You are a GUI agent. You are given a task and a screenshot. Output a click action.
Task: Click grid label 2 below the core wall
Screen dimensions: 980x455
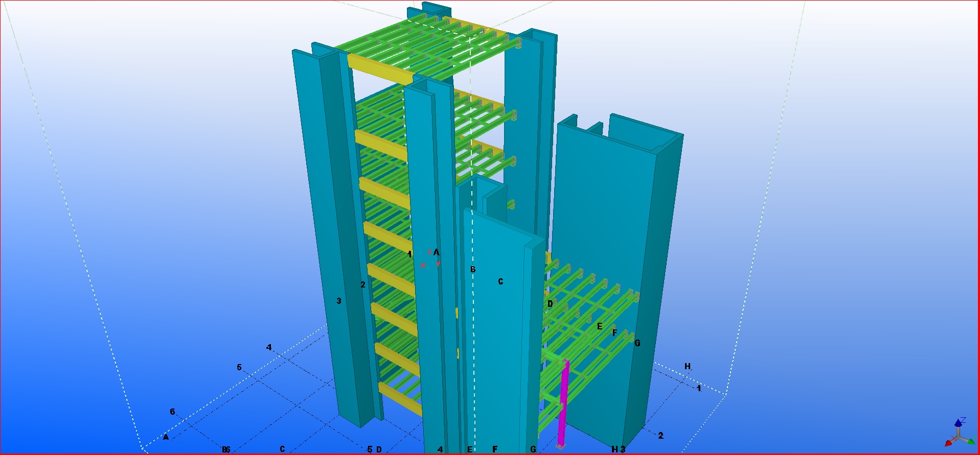click(x=660, y=436)
